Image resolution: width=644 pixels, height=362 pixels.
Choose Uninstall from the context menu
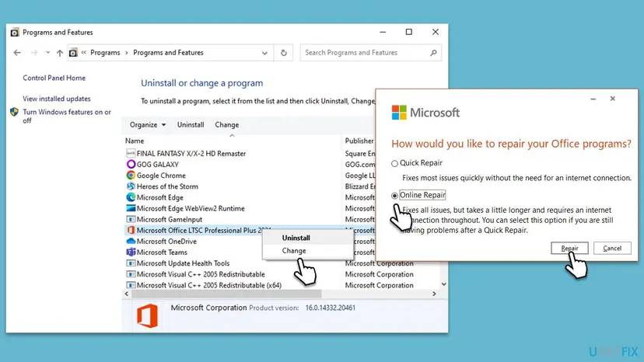(296, 238)
